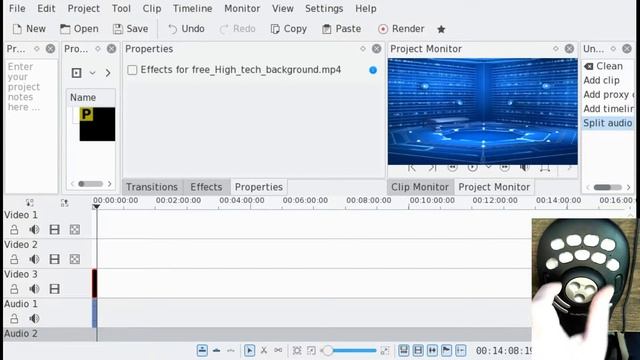Open the Project menu
This screenshot has height=360, width=640.
(84, 9)
